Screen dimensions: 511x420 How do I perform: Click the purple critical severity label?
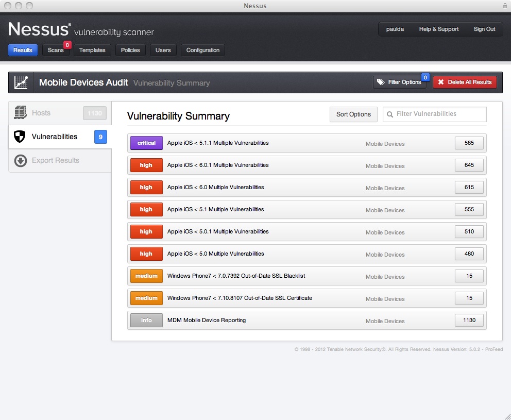click(x=146, y=143)
